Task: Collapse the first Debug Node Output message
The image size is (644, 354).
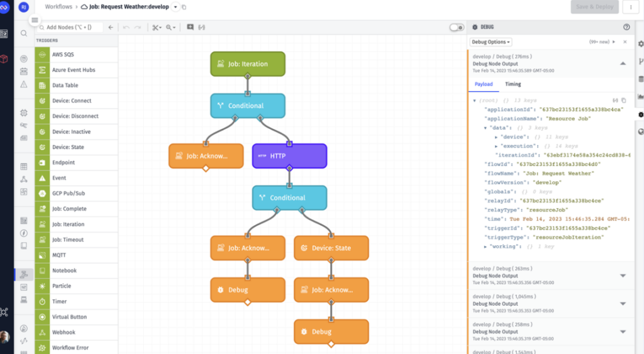Action: pos(622,64)
